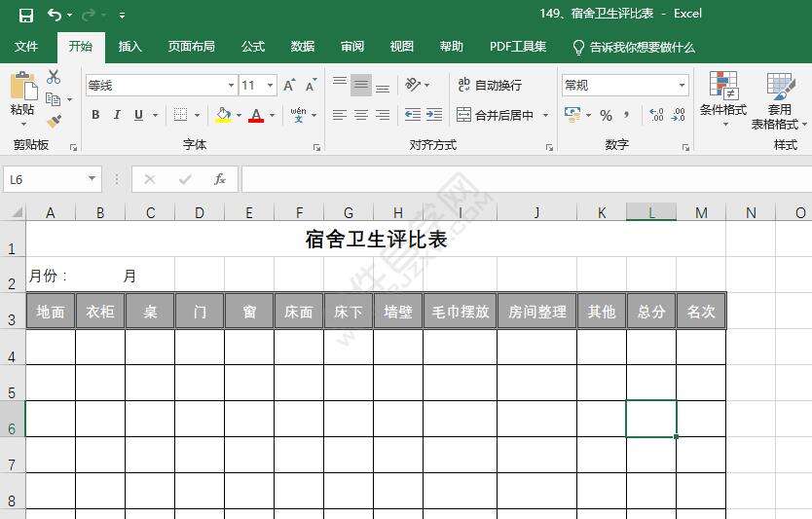Viewport: 812px width, 519px height.
Task: Switch to the 插入 ribbon tab
Action: pos(129,47)
